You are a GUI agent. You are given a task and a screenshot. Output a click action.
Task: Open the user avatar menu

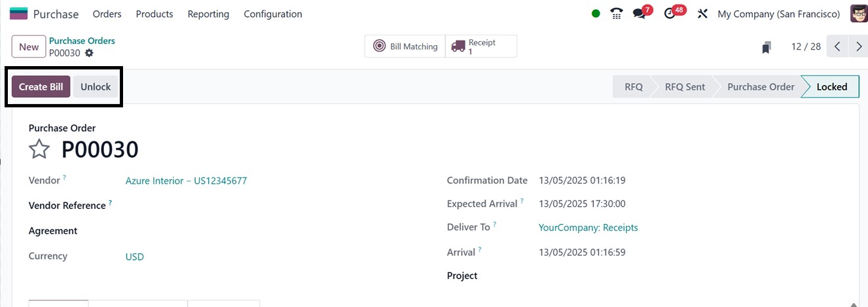click(x=858, y=14)
